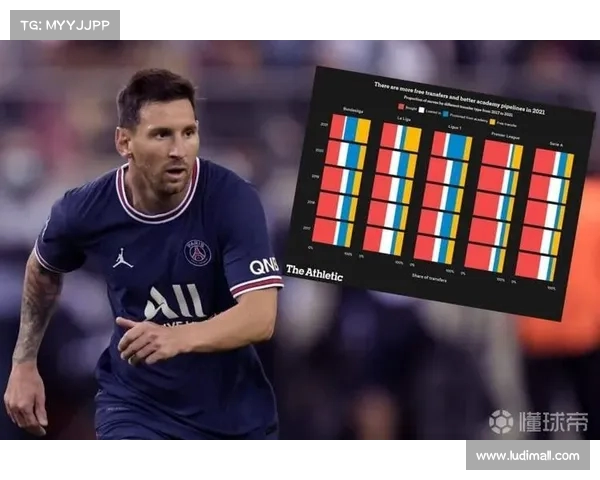Click the ALL sponsor logo on shirt
Viewport: 600px width, 480px height.
point(176,302)
